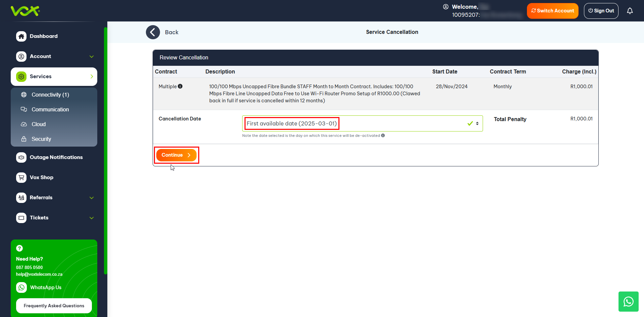644x317 pixels.
Task: Open notifications bell icon
Action: pos(630,11)
